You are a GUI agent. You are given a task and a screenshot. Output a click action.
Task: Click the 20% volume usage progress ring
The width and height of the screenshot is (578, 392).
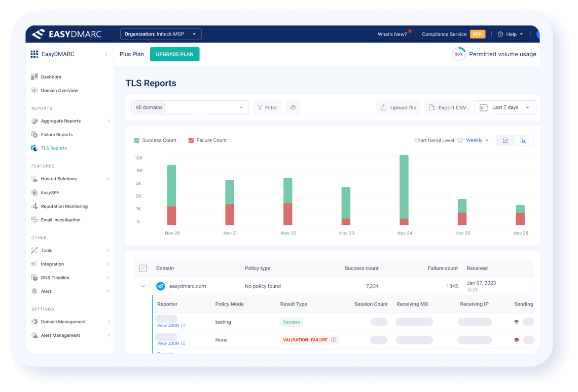point(458,54)
